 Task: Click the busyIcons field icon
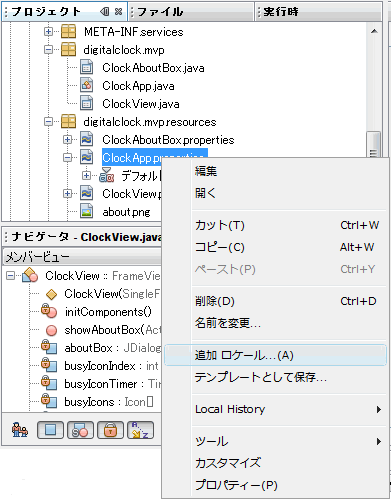(x=49, y=401)
